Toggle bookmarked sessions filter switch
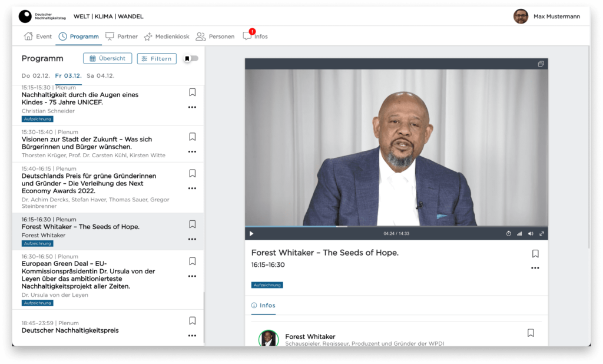The image size is (603, 364). [191, 58]
